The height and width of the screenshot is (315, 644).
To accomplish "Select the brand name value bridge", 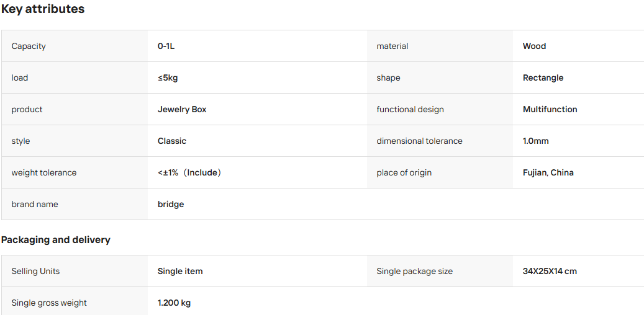I will click(170, 204).
